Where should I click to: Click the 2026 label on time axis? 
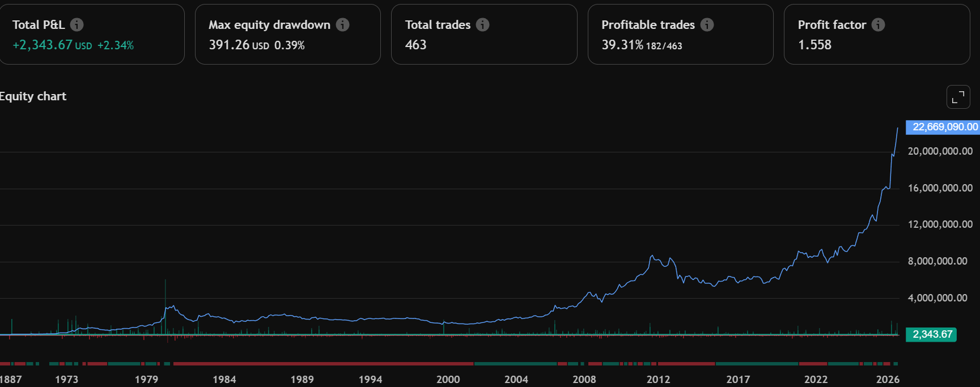[887, 380]
